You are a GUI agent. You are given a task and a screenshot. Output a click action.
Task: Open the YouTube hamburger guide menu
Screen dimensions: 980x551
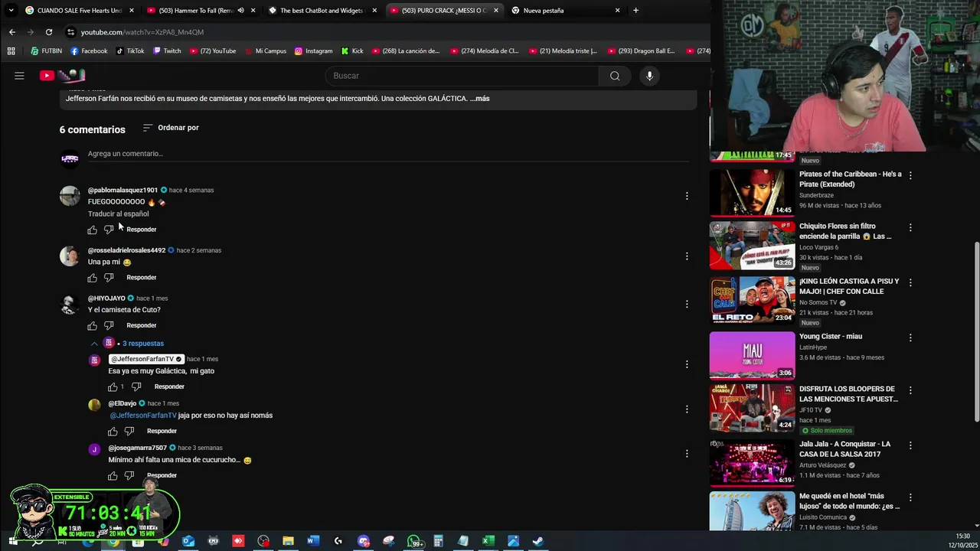19,75
